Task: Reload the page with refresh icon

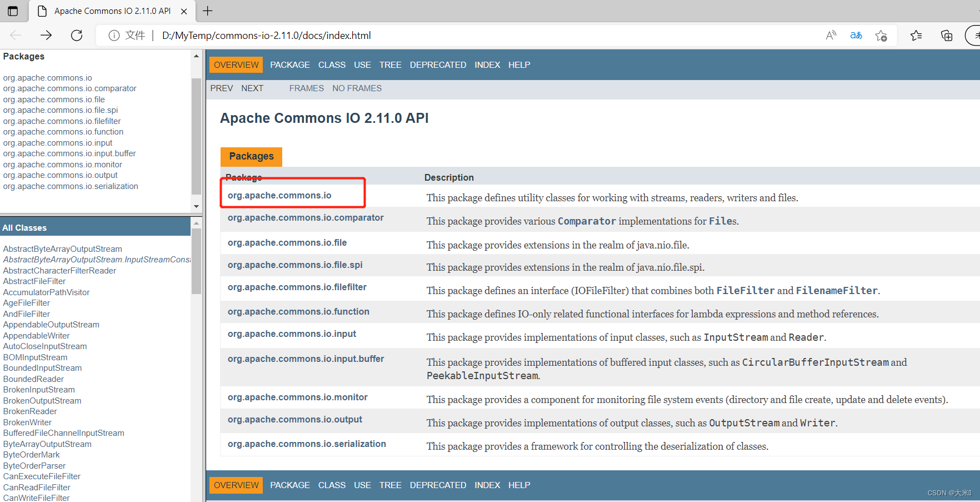Action: [77, 36]
